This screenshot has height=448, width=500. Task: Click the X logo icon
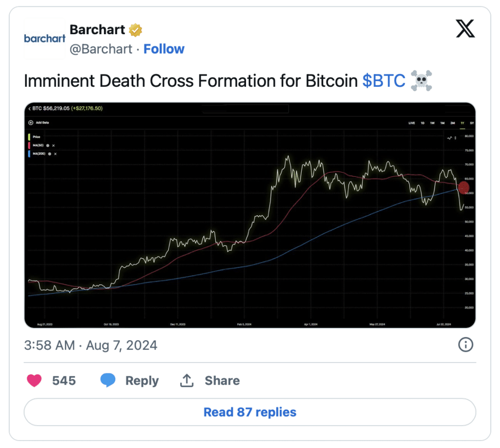pyautogui.click(x=465, y=29)
